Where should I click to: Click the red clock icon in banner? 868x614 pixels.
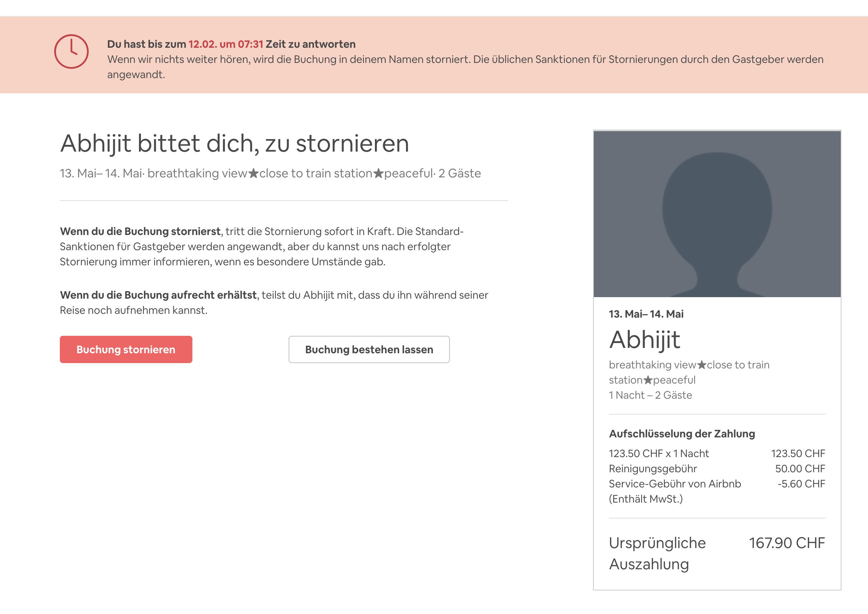[71, 52]
